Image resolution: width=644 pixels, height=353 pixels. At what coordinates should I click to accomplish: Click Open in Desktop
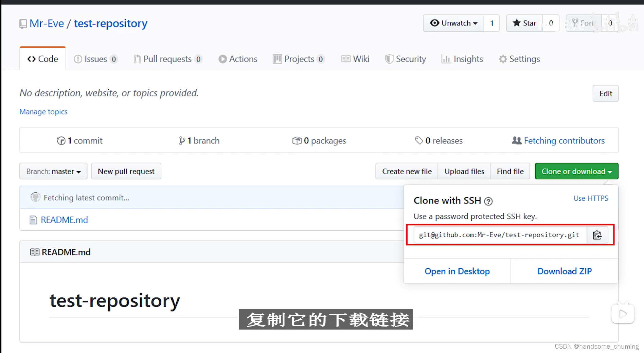point(457,271)
